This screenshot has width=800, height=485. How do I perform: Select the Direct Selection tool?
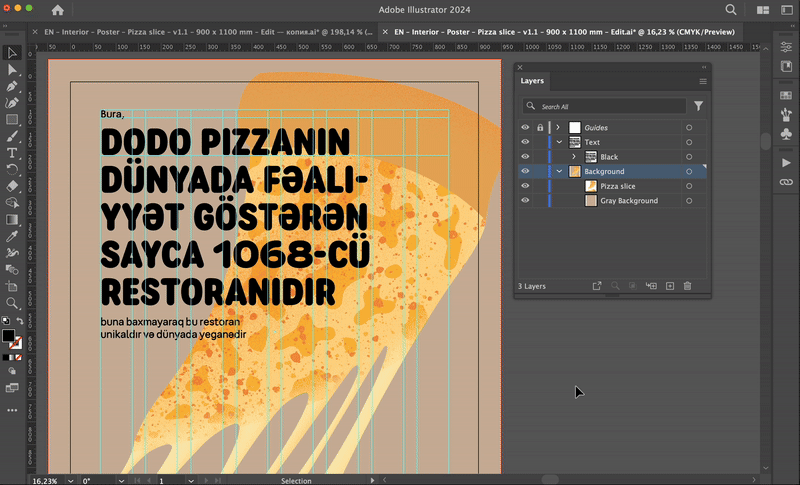point(12,70)
